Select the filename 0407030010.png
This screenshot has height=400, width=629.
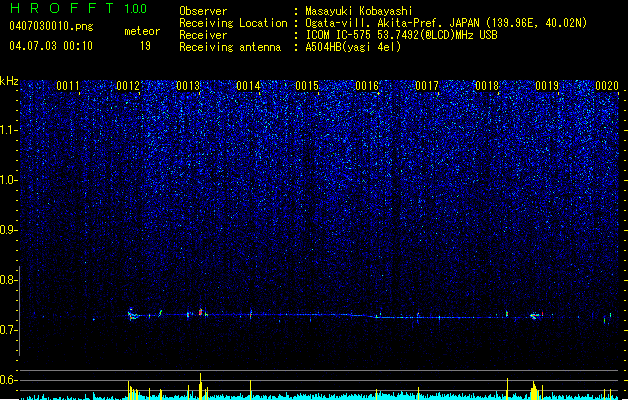[x=51, y=26]
